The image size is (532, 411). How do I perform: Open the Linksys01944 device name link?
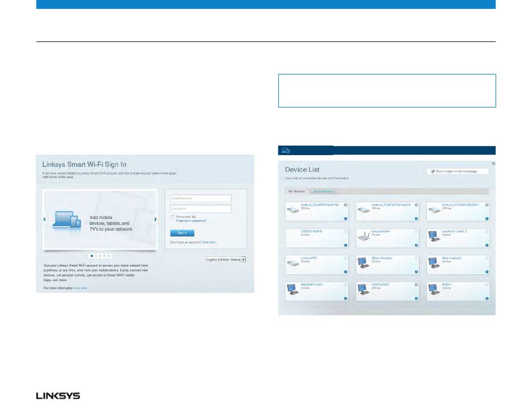click(x=380, y=231)
